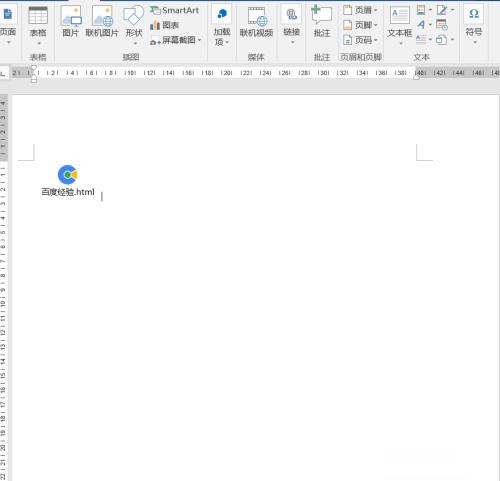Viewport: 500px width, 481px height.
Task: Click the horizontal ruler near mark 20
Action: 226,73
